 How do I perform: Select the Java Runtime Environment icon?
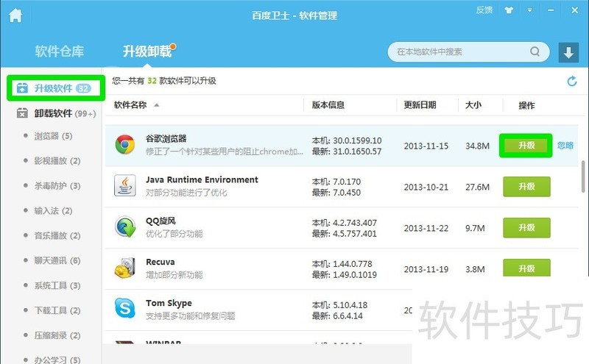click(x=125, y=186)
